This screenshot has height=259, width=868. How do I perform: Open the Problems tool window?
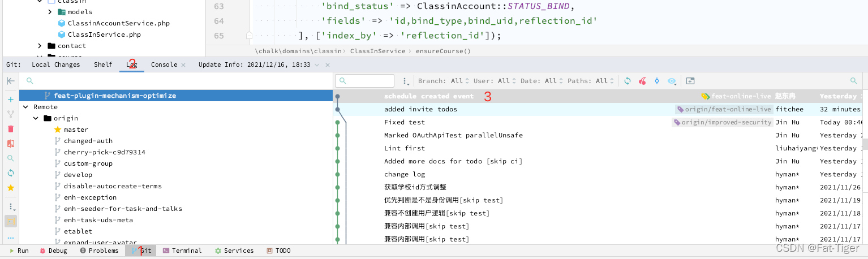pyautogui.click(x=100, y=251)
